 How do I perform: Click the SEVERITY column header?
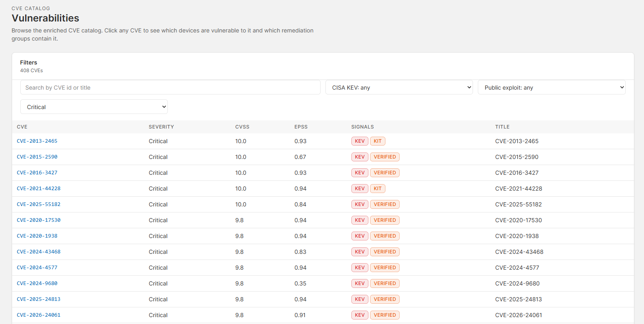161,127
